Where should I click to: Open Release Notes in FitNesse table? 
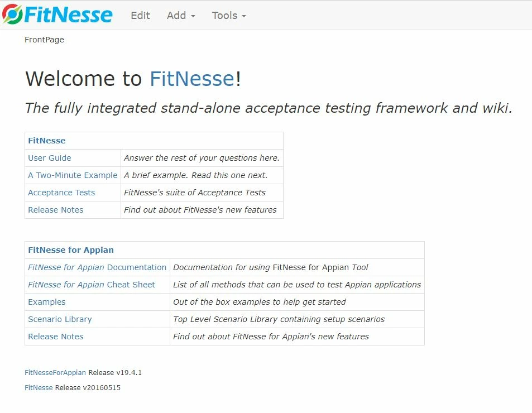(x=56, y=210)
